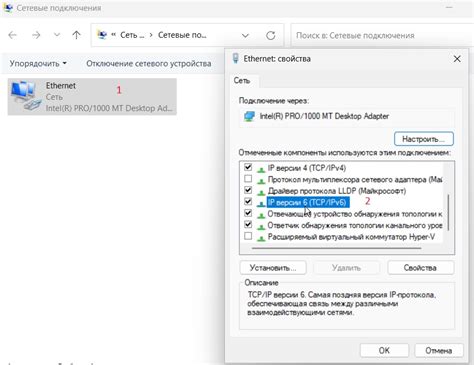
Task: Expand the address bar history dropdown
Action: pos(245,35)
